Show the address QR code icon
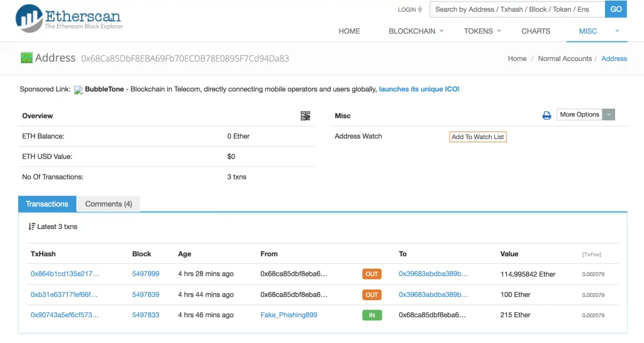 [305, 116]
